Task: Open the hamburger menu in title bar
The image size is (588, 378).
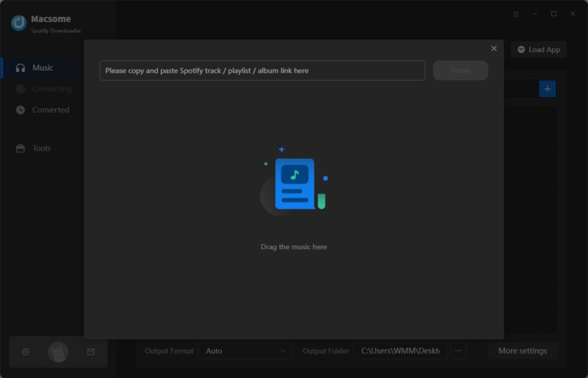Action: tap(516, 14)
